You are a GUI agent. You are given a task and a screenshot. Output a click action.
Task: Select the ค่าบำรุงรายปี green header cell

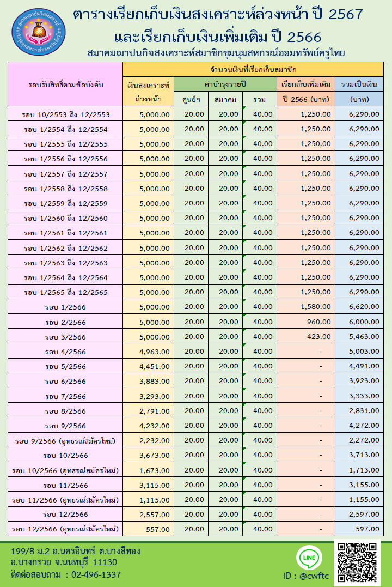click(225, 84)
